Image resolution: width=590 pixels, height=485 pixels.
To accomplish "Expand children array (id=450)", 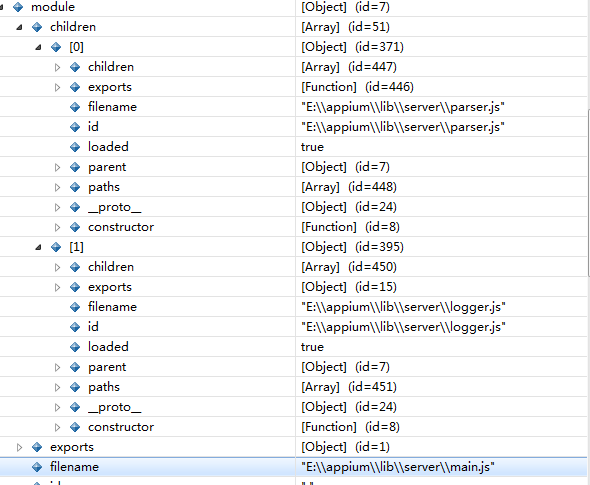I will 57,267.
